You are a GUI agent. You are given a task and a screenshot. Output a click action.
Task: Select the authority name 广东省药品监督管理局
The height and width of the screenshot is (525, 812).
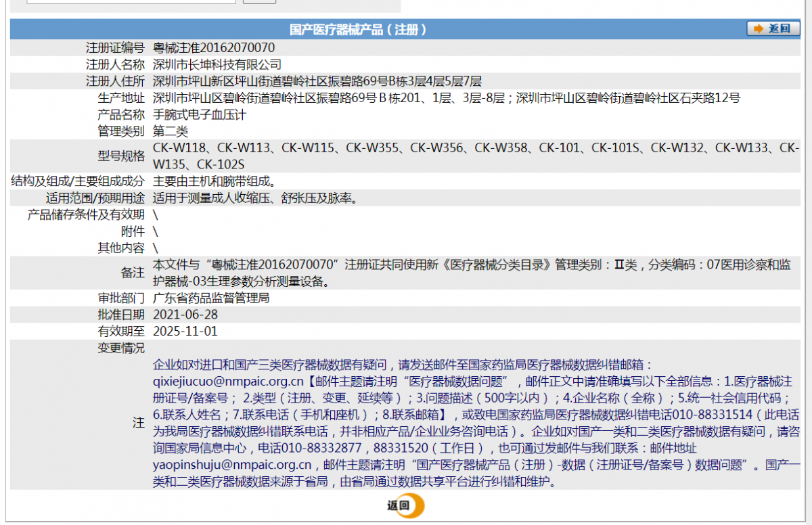pos(211,298)
